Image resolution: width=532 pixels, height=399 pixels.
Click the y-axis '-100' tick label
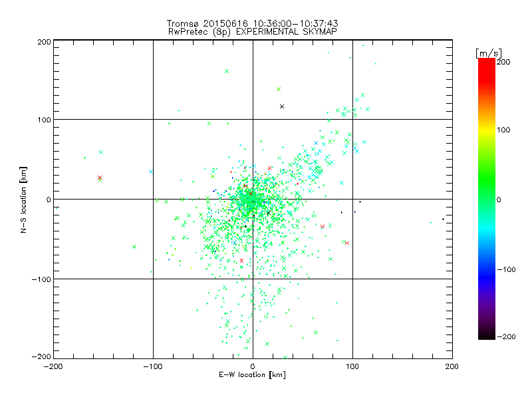[x=41, y=279]
